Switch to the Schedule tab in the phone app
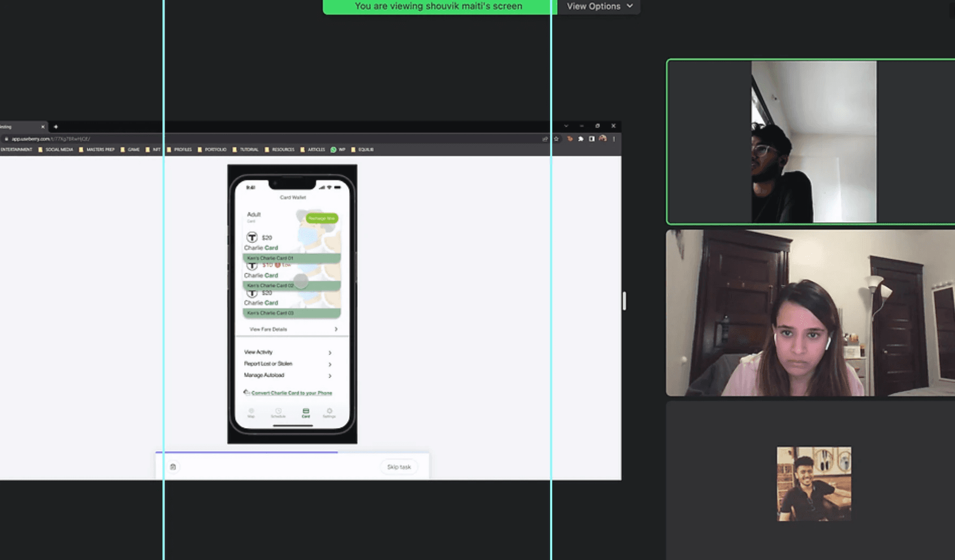This screenshot has height=560, width=955. tap(278, 413)
